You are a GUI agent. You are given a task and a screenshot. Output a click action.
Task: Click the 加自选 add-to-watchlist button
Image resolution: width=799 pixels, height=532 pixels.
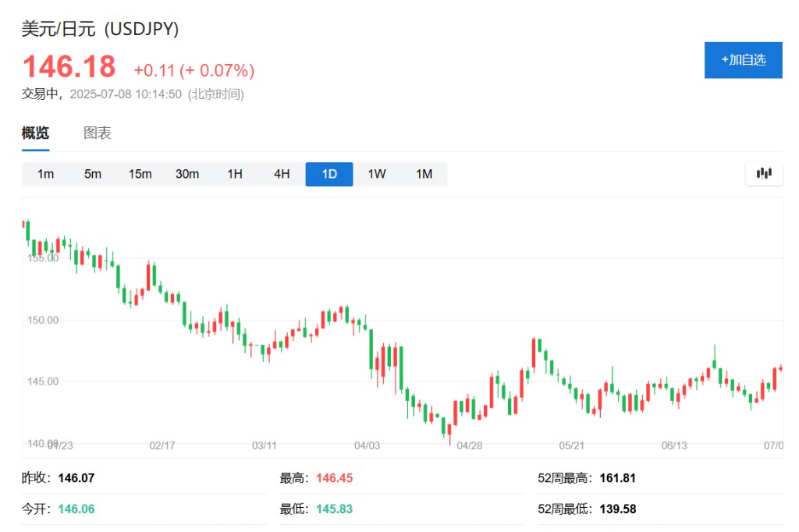tap(743, 60)
